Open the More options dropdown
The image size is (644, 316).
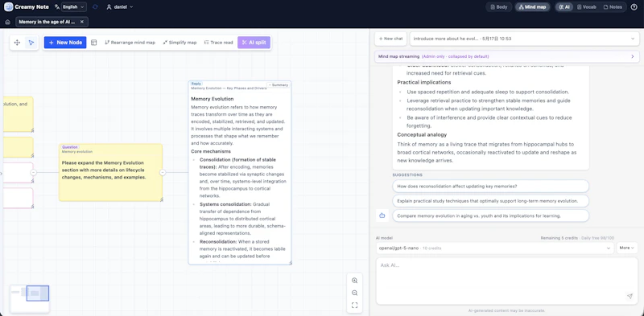627,248
